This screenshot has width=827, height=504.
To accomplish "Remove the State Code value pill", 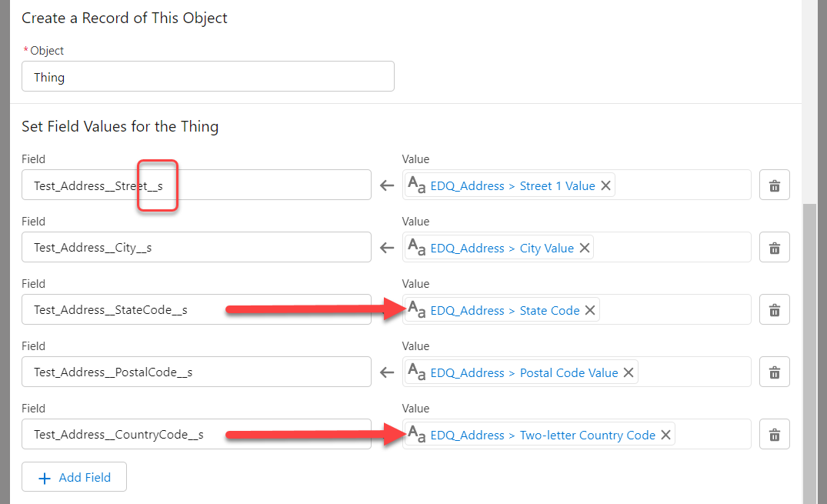I will point(590,309).
